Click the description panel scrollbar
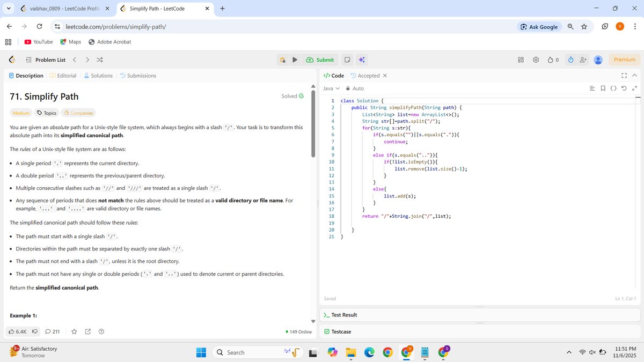644x362 pixels. pyautogui.click(x=314, y=123)
